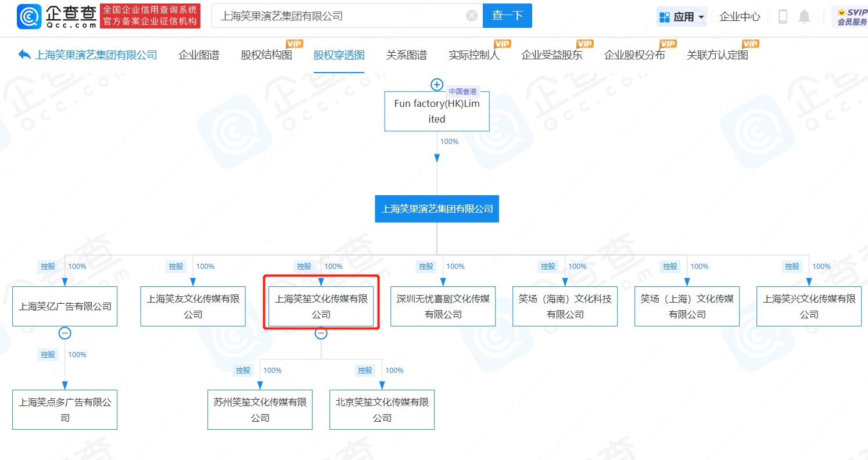Open 关联方认定图 tab
Viewport: 868px width, 460px height.
click(x=717, y=55)
